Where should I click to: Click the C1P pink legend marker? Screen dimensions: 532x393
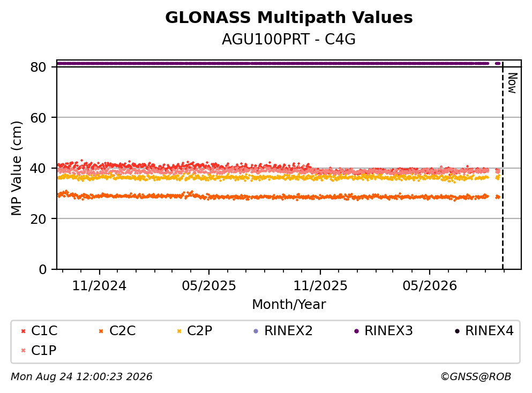coord(24,351)
